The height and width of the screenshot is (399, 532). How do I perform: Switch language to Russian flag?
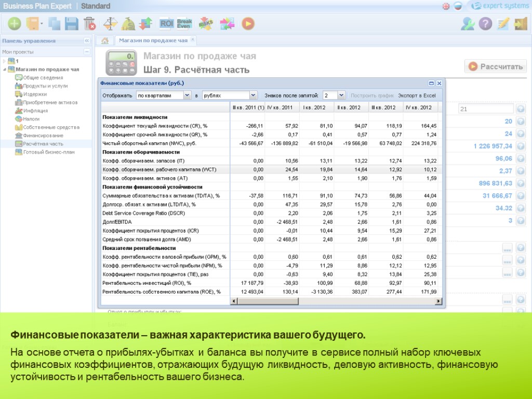tap(458, 6)
